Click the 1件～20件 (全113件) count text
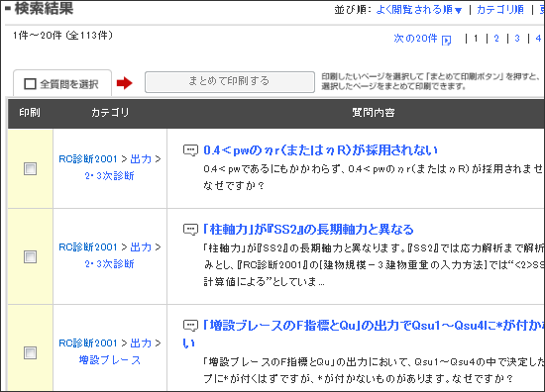This screenshot has width=545, height=392. click(62, 35)
